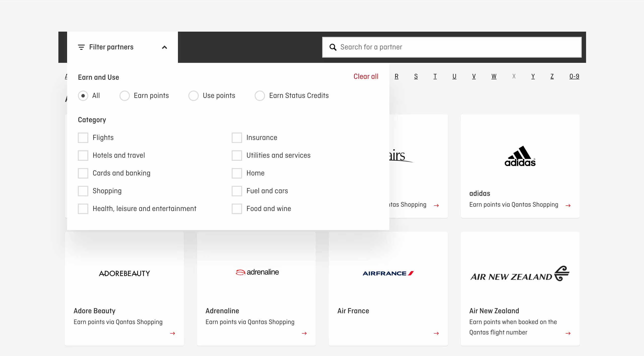Tick the Flights category checkbox
This screenshot has width=644, height=356.
pyautogui.click(x=83, y=138)
